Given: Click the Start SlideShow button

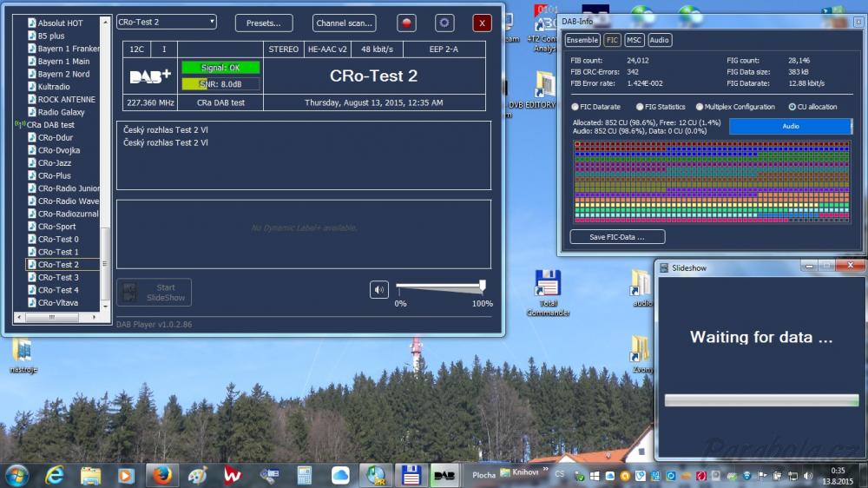Looking at the screenshot, I should [x=154, y=293].
